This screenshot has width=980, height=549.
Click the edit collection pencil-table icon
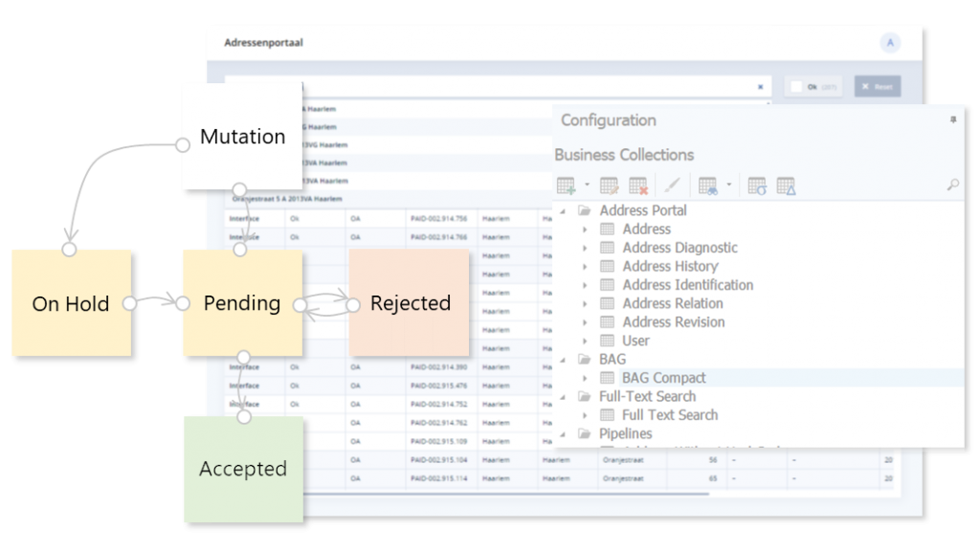609,186
